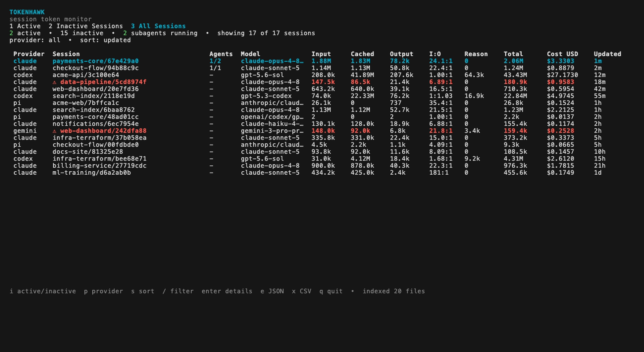Screen dimensions: 644x352
Task: Click the 64.3k reason tokens value
Action: point(474,75)
